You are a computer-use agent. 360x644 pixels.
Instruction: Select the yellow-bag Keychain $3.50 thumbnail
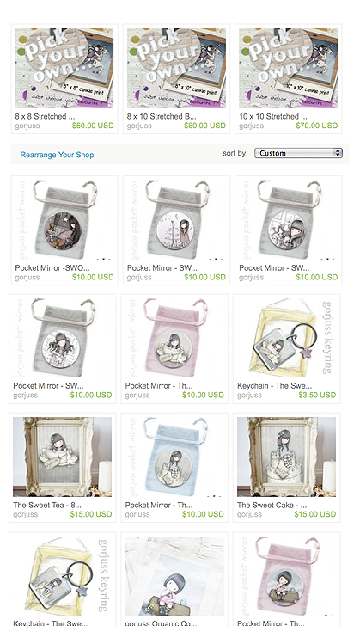coord(286,338)
